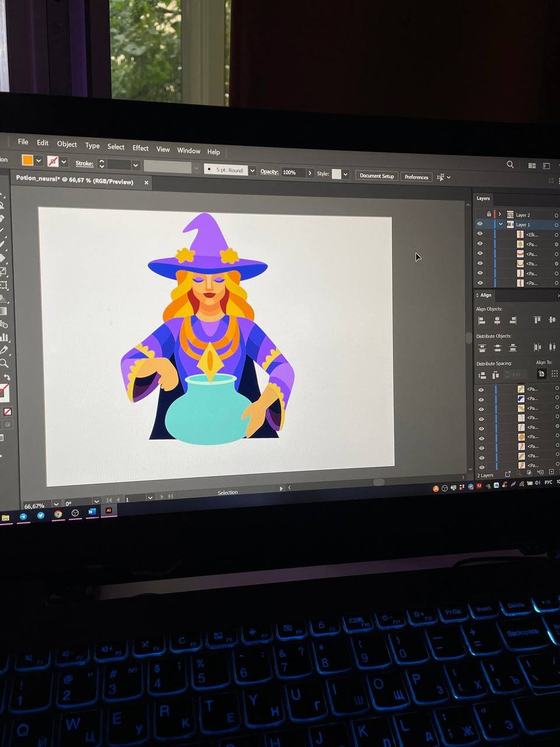
Task: Click the Stroke label link
Action: click(85, 164)
